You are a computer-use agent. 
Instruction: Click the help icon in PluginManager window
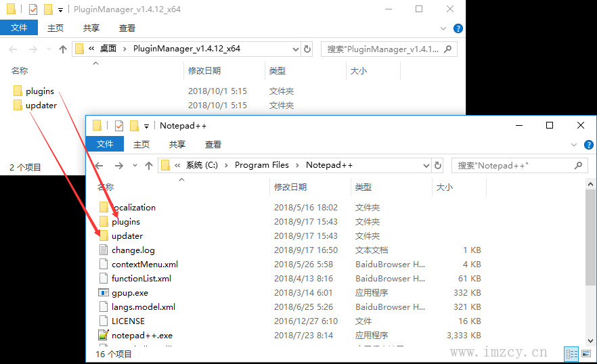tap(458, 28)
